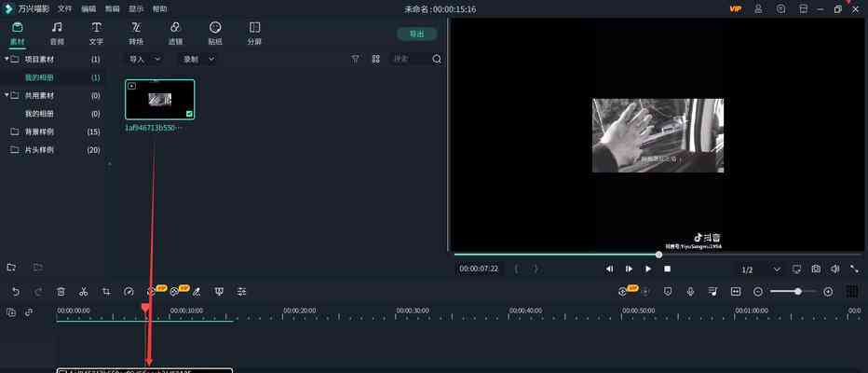Create a new folder in the media panel
Screen dimensions: 868x373
tap(11, 267)
